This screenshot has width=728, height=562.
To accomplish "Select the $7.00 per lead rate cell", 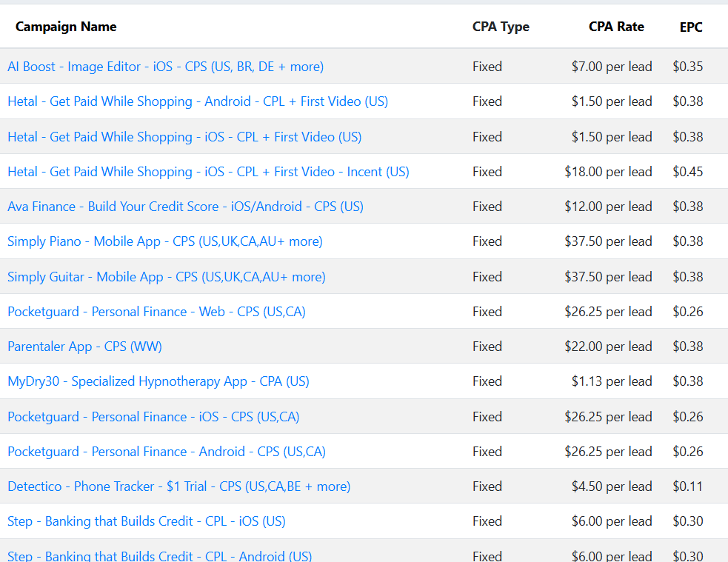I will pos(612,67).
